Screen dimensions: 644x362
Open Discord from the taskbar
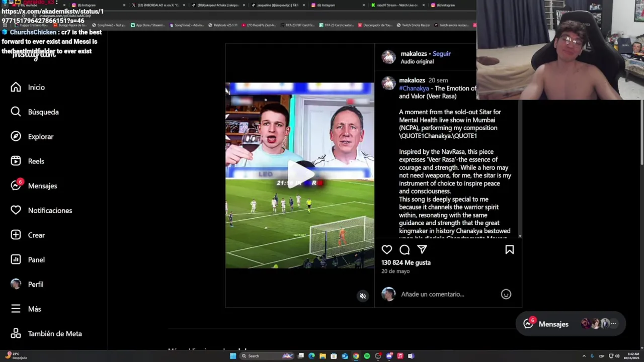coord(389,356)
